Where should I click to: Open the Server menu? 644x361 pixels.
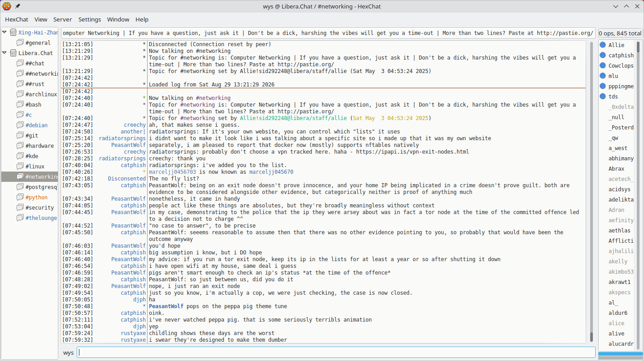coord(63,19)
